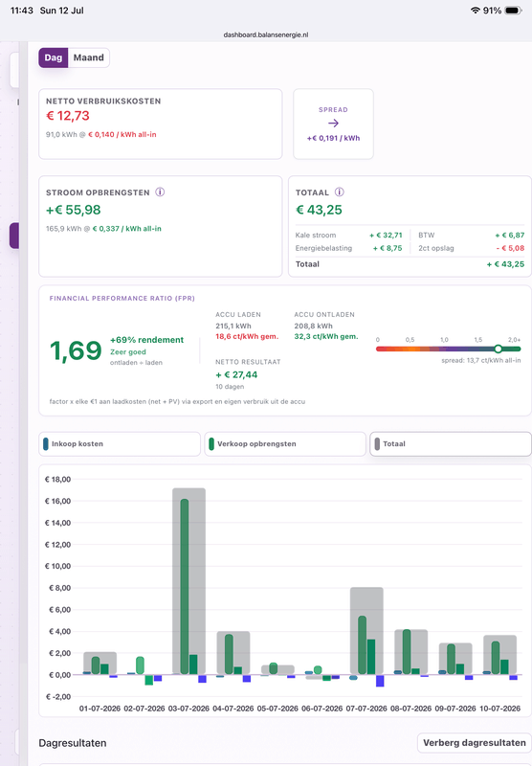Click the blue Inkoop kosten color swatch
The height and width of the screenshot is (766, 532).
pyautogui.click(x=46, y=444)
